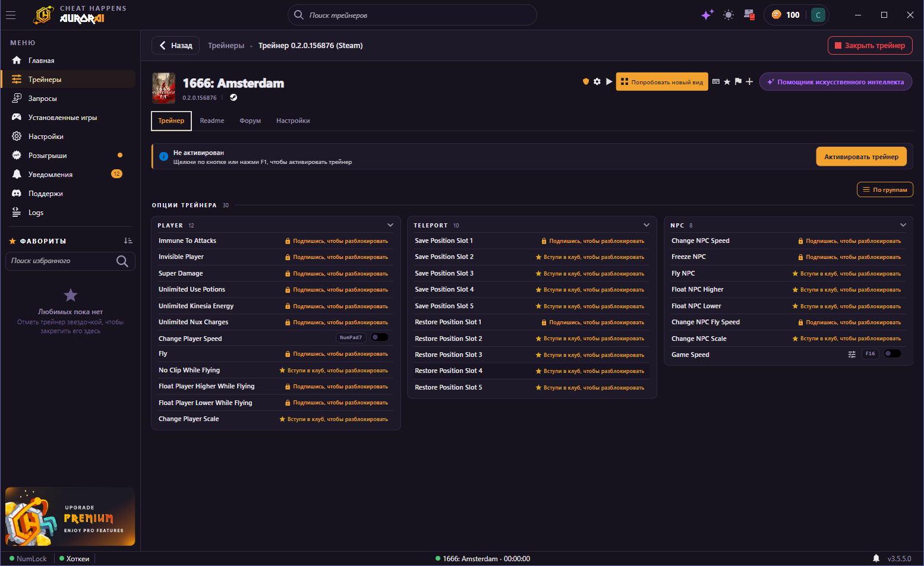This screenshot has height=566, width=924.
Task: Click the Установленные игры gamepad icon
Action: (17, 118)
